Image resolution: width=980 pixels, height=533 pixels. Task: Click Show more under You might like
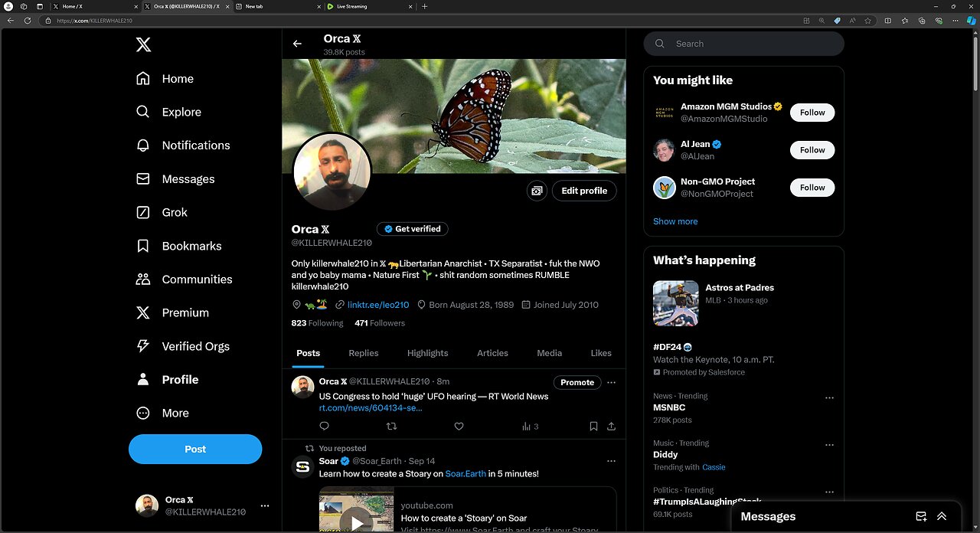click(x=675, y=221)
